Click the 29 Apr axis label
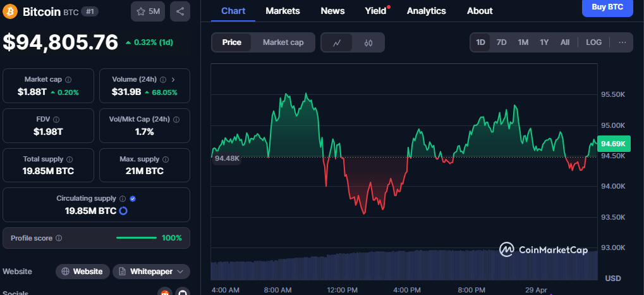 [537, 290]
